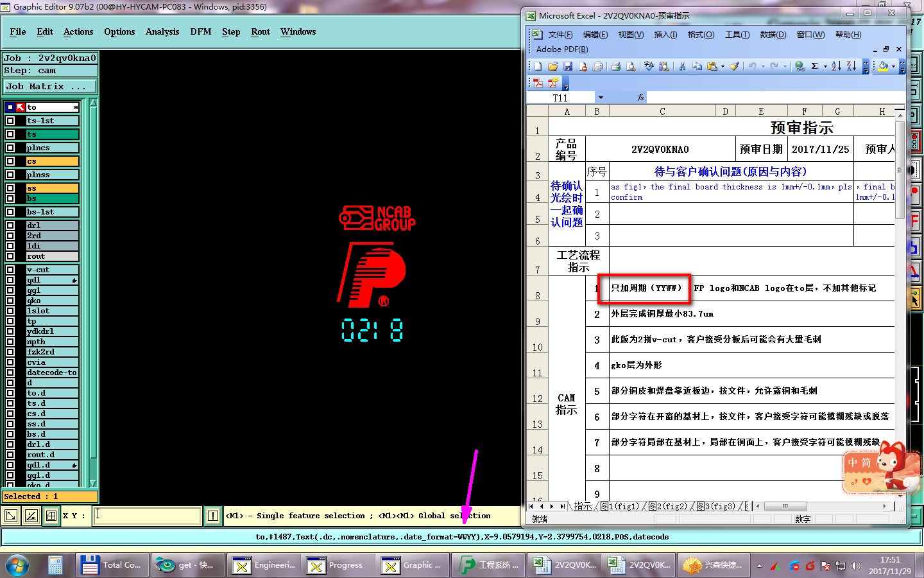Open Paste options dropdown arrow
Screen dimensions: 924x578
click(723, 66)
